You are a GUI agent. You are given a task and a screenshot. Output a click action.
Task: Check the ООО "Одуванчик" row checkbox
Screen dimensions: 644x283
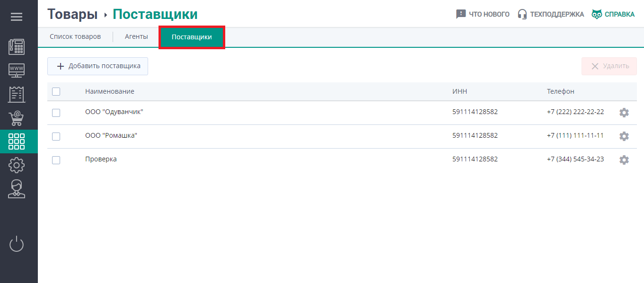pos(56,113)
